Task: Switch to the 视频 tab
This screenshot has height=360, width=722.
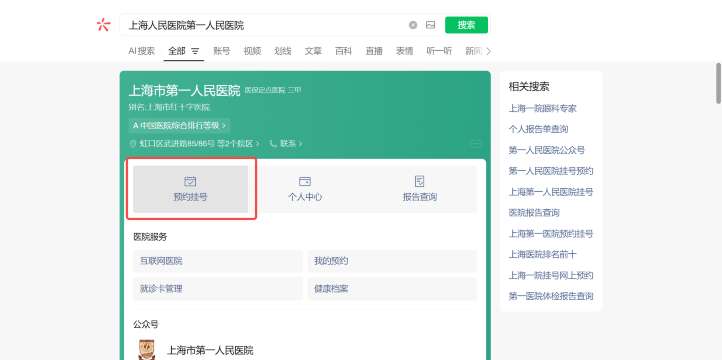Action: (x=252, y=51)
